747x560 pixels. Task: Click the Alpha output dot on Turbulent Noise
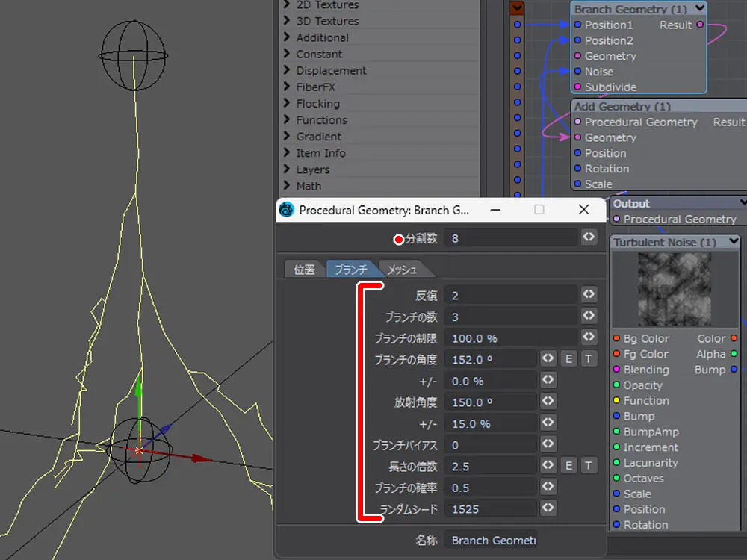[x=734, y=354]
